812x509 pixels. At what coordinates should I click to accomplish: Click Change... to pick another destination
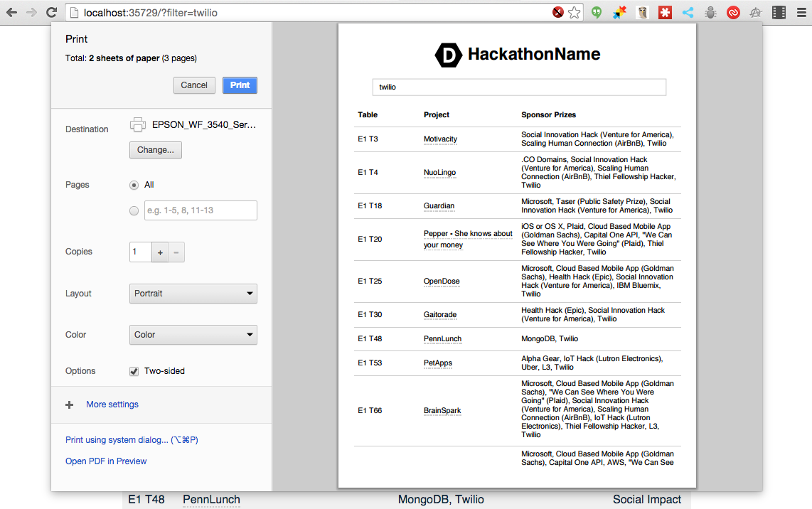coord(155,150)
